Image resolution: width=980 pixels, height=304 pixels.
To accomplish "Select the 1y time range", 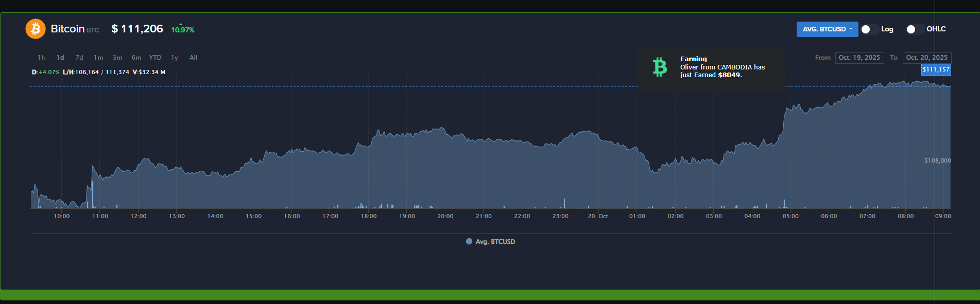I will (x=175, y=58).
